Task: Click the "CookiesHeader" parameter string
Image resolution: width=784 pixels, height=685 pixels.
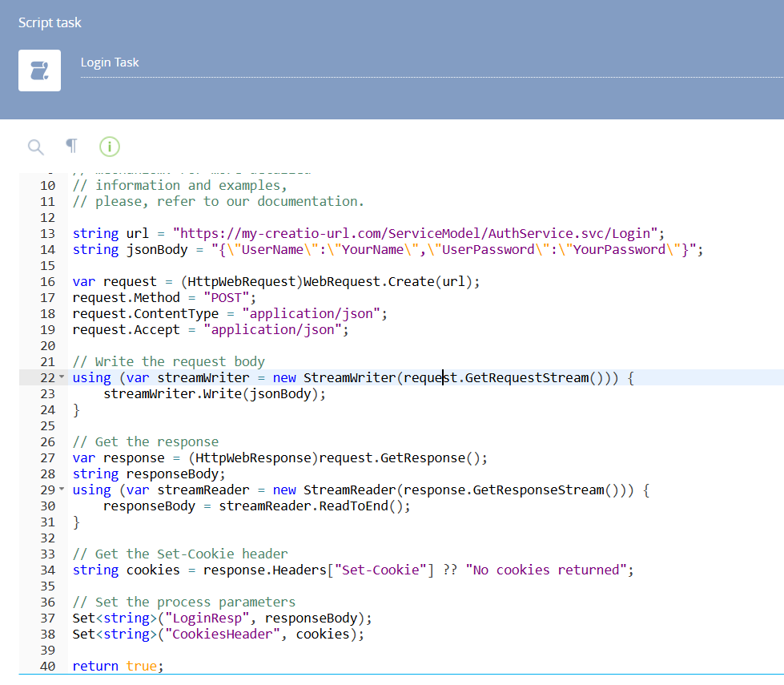Action: click(x=223, y=634)
